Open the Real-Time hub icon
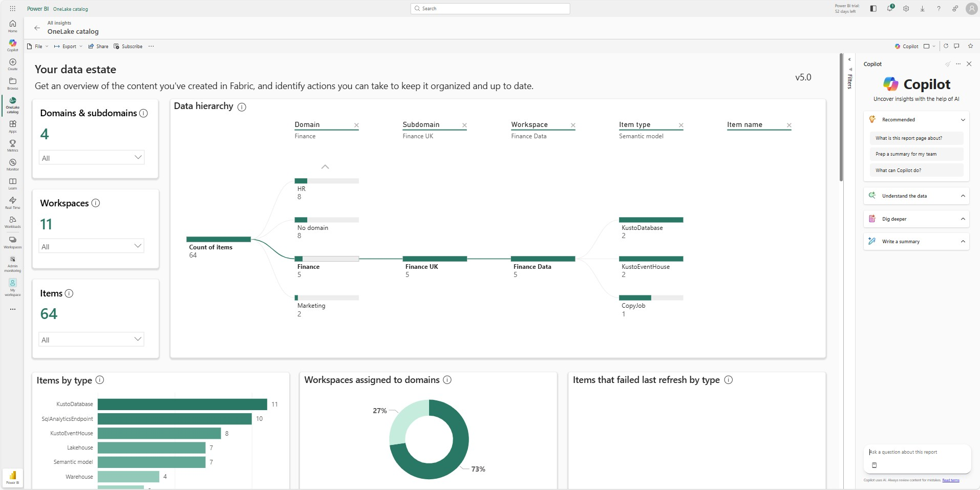 12,202
